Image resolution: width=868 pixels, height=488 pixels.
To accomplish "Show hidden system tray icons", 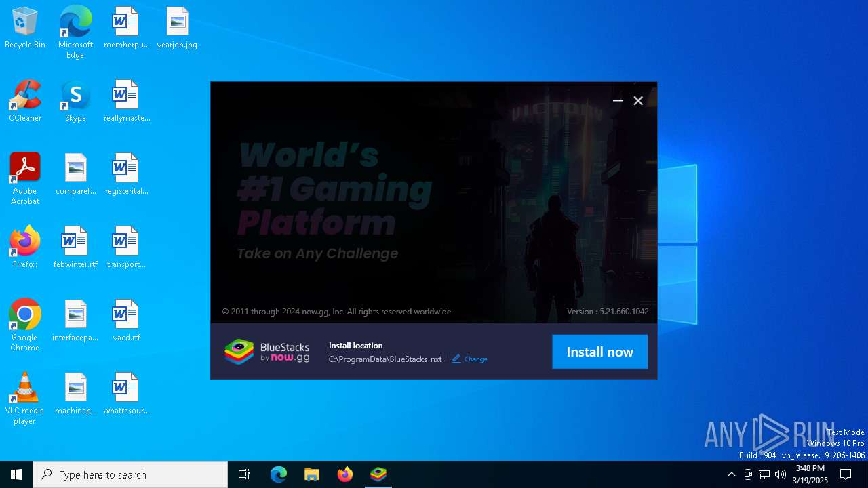I will pos(731,474).
